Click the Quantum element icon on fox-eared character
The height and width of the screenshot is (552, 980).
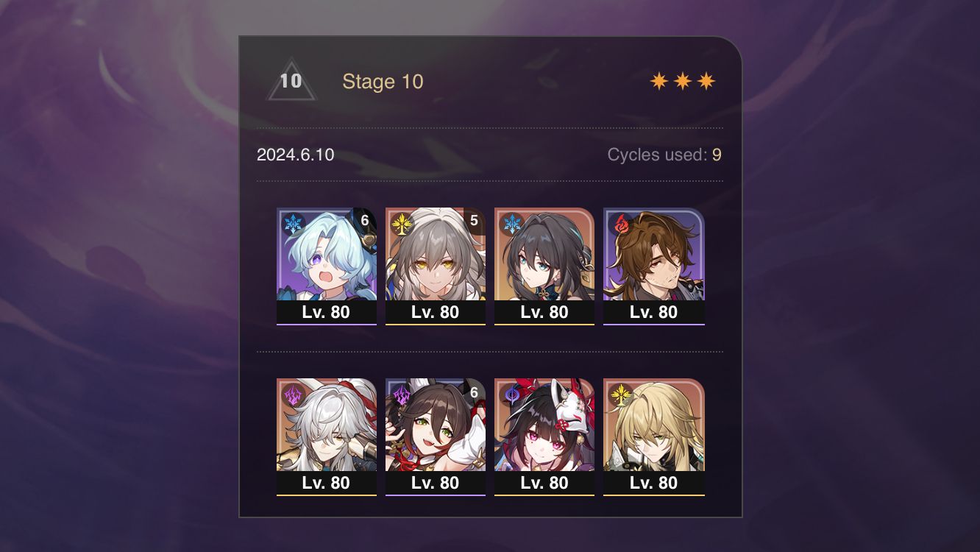[x=402, y=394]
